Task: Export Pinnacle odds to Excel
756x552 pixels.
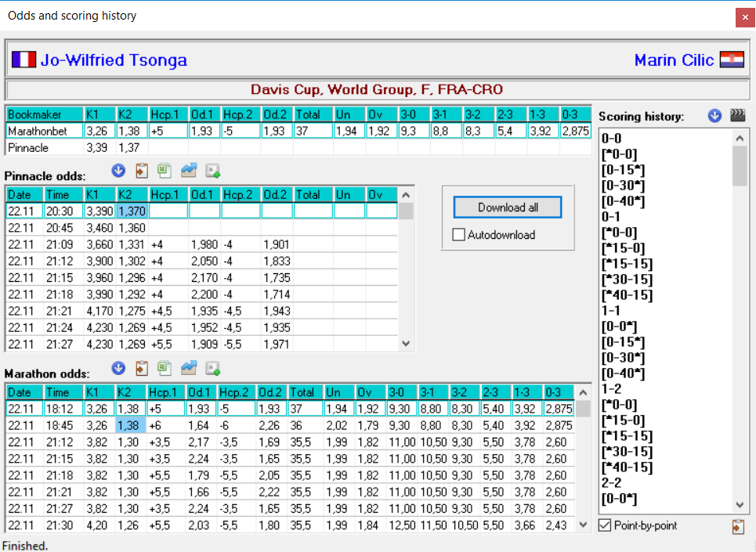Action: (x=164, y=171)
